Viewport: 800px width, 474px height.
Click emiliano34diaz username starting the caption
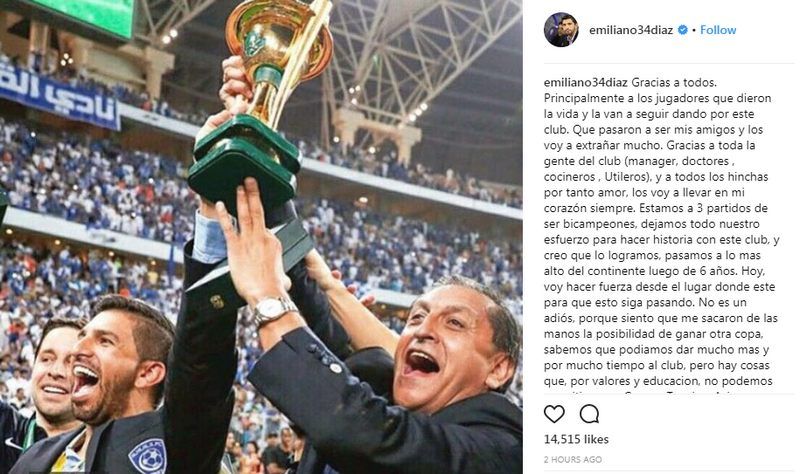pyautogui.click(x=586, y=82)
